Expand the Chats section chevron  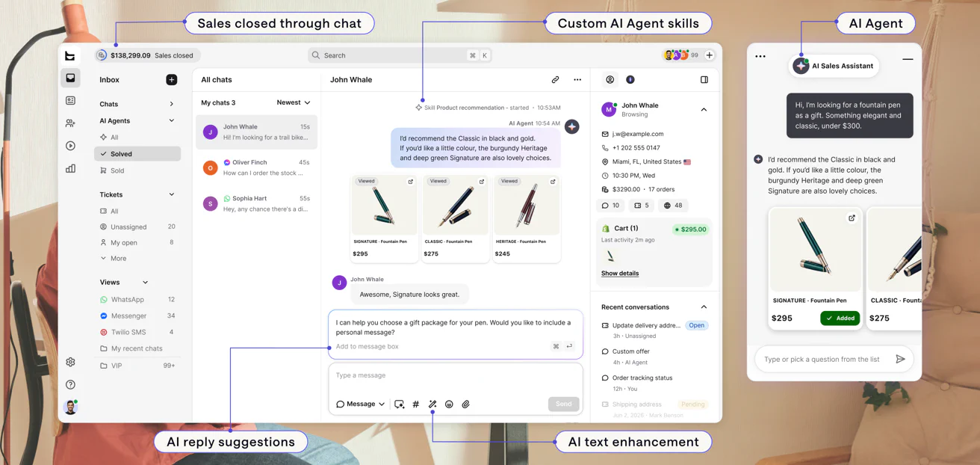[x=171, y=104]
